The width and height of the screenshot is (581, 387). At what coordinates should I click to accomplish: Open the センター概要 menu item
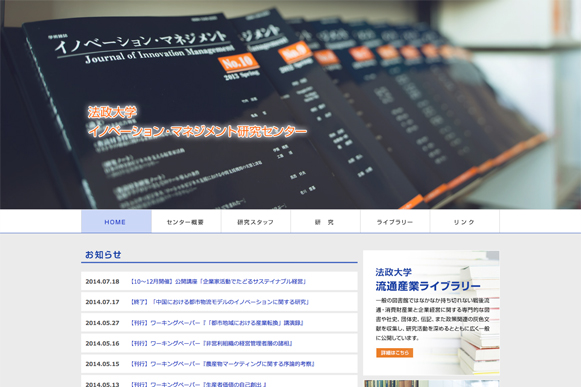186,222
